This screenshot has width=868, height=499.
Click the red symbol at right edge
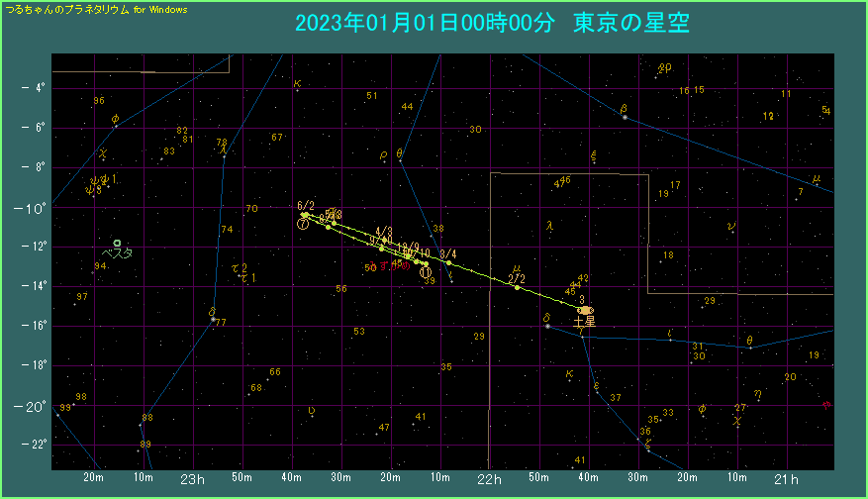tap(826, 404)
